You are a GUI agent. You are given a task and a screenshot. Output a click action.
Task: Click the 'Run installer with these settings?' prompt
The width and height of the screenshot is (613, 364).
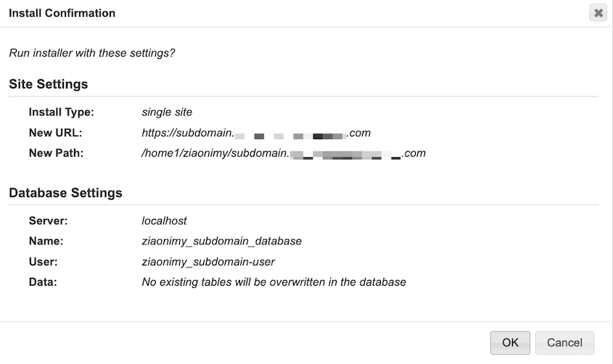pos(91,53)
